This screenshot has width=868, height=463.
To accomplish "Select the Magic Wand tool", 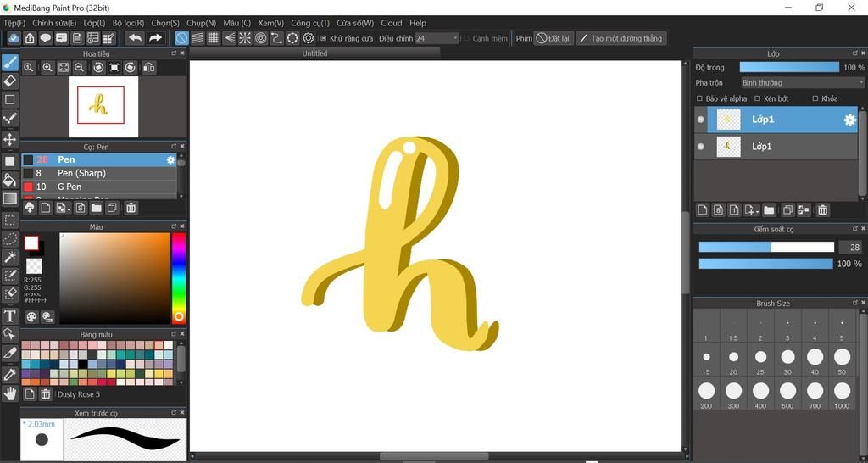I will click(10, 257).
